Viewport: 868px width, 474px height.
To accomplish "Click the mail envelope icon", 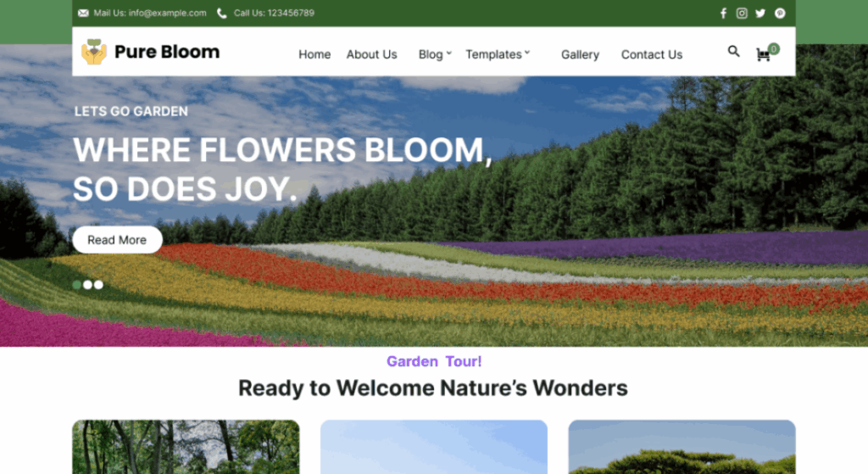I will pos(83,14).
